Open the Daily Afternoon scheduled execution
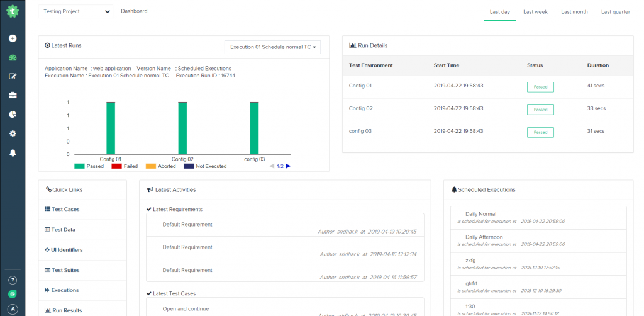The height and width of the screenshot is (316, 644). pyautogui.click(x=538, y=240)
